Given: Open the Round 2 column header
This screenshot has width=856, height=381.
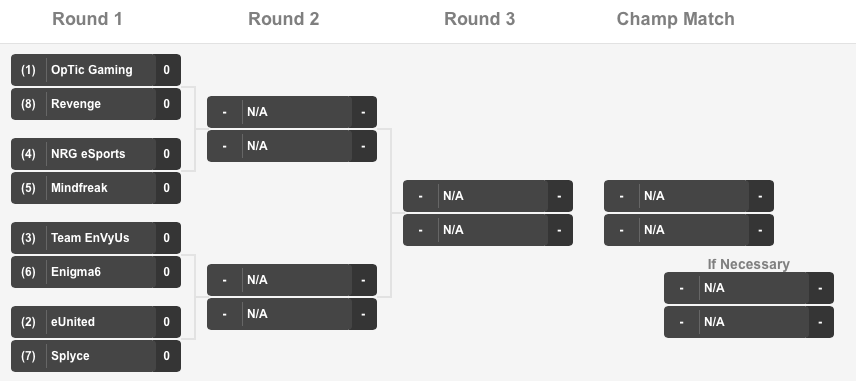Looking at the screenshot, I should [283, 19].
